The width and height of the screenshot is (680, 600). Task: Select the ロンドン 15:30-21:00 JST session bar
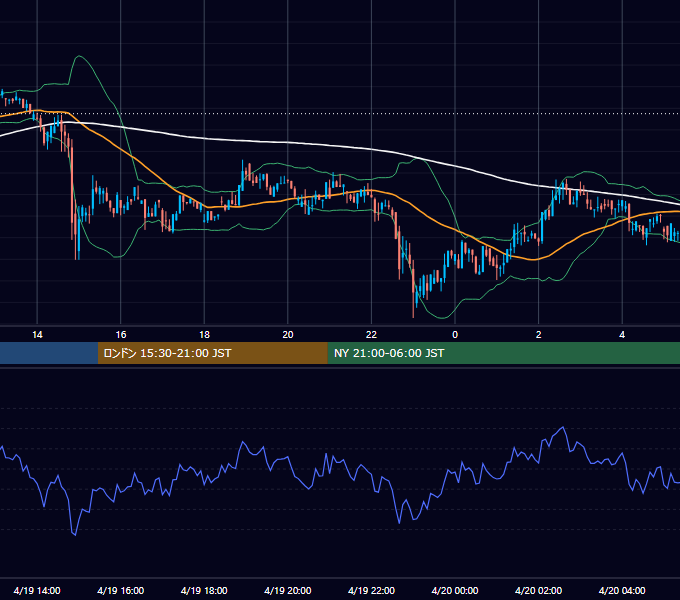212,353
